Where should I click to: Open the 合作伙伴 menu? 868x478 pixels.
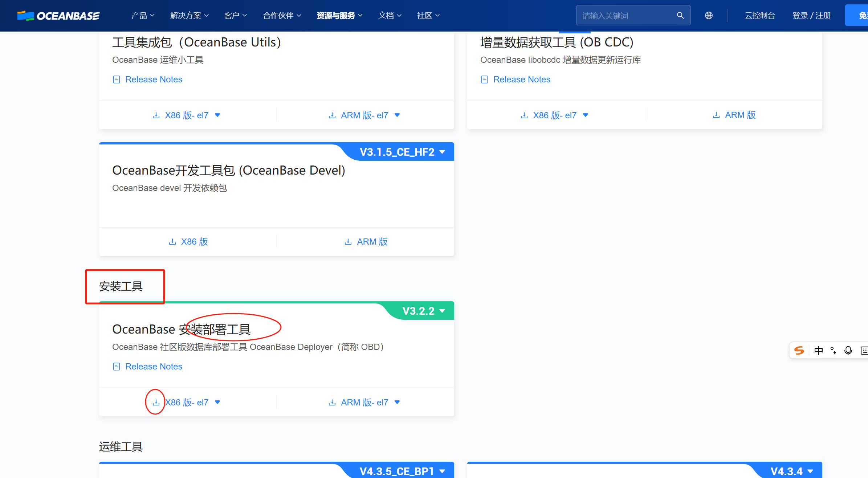pyautogui.click(x=282, y=16)
